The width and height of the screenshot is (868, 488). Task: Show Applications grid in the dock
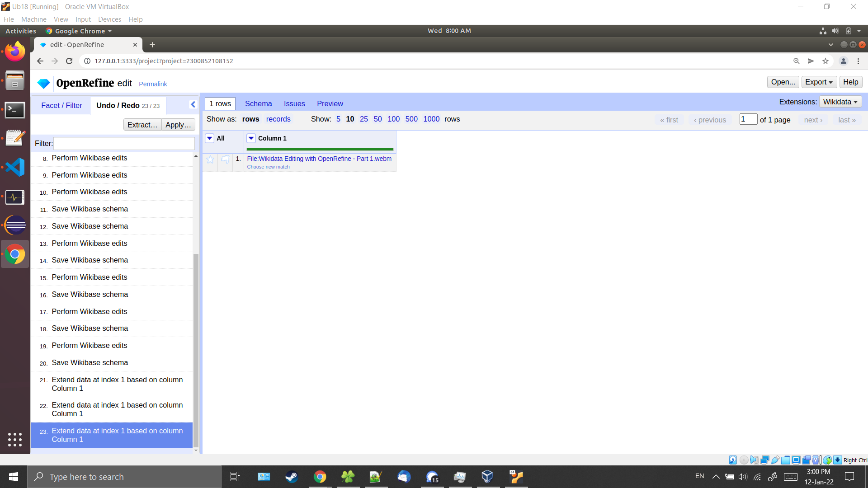(15, 439)
